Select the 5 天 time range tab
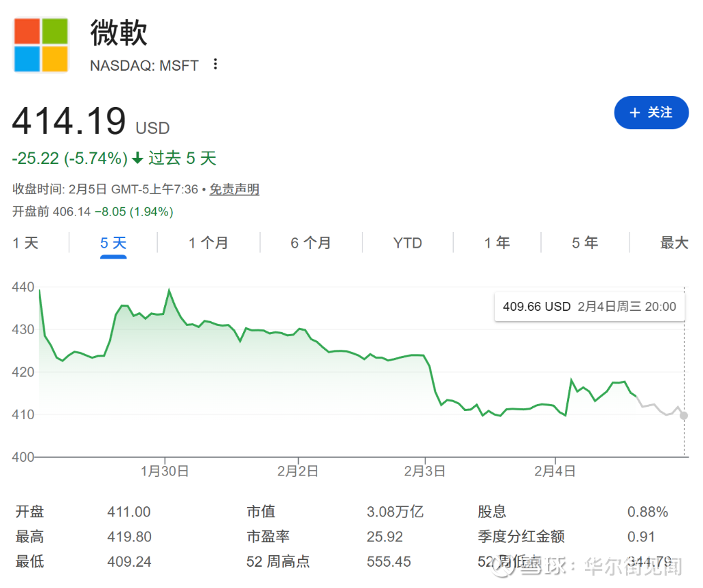Image resolution: width=703 pixels, height=588 pixels. (x=113, y=243)
